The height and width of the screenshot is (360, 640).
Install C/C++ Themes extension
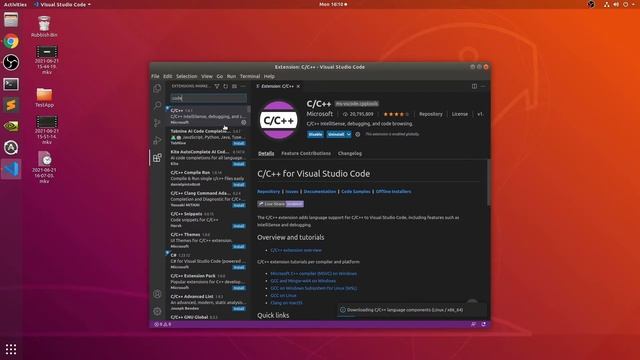239,247
